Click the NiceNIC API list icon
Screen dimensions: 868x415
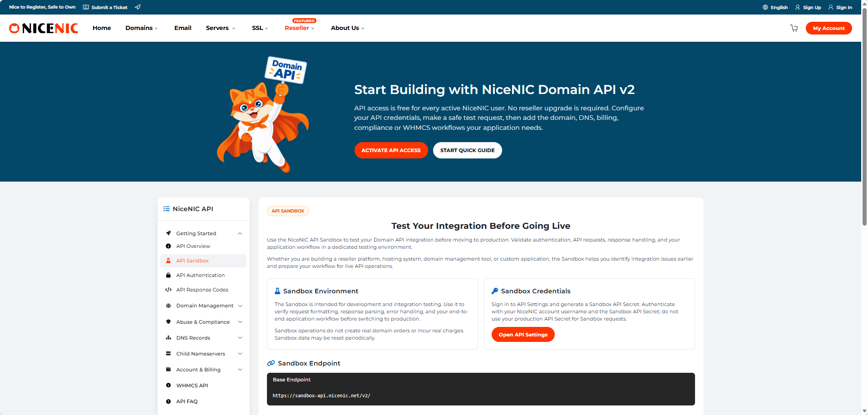pyautogui.click(x=167, y=209)
